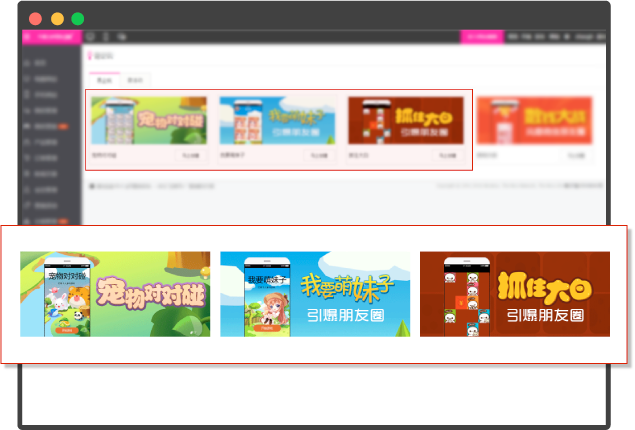Select the active first tab under page title
The image size is (635, 430).
coord(103,78)
